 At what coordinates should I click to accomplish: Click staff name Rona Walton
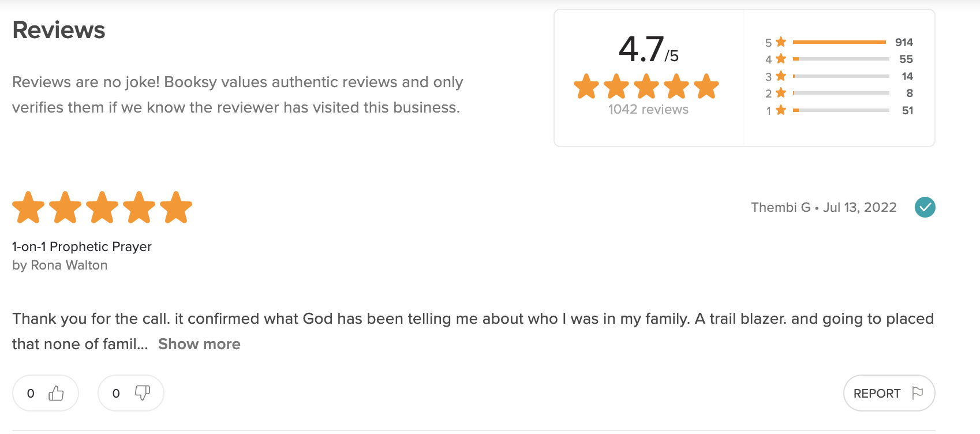[69, 265]
